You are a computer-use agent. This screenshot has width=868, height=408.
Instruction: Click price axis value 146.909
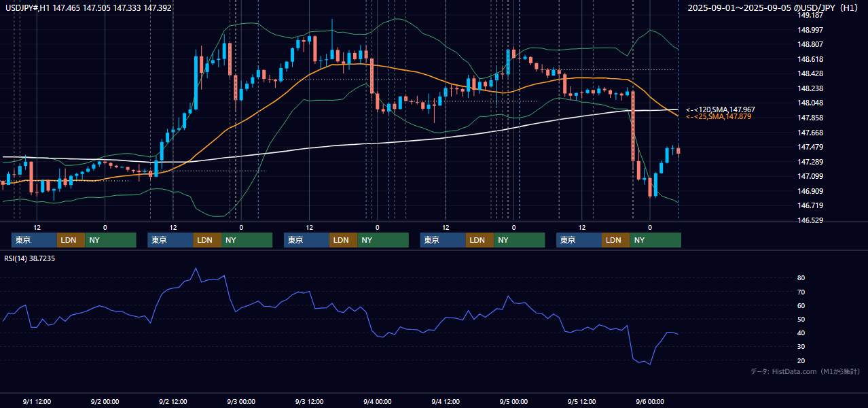[x=810, y=191]
